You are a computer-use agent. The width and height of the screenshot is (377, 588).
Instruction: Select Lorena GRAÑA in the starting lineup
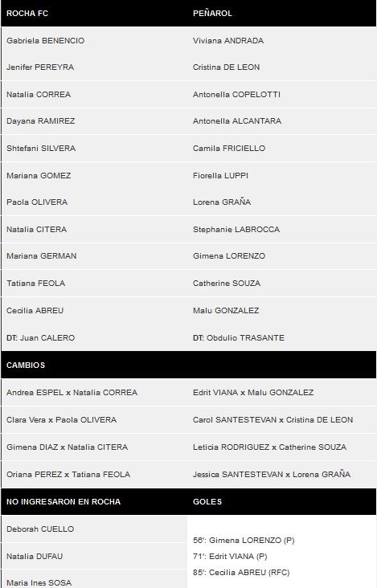tap(222, 202)
